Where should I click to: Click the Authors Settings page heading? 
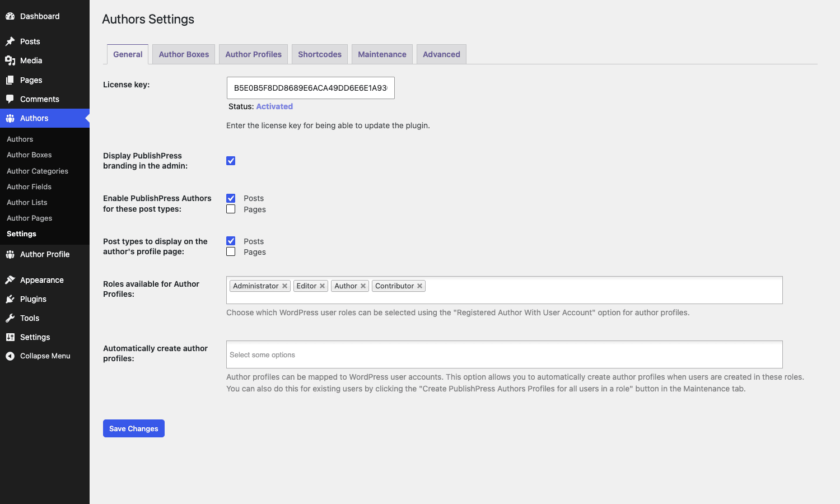148,19
